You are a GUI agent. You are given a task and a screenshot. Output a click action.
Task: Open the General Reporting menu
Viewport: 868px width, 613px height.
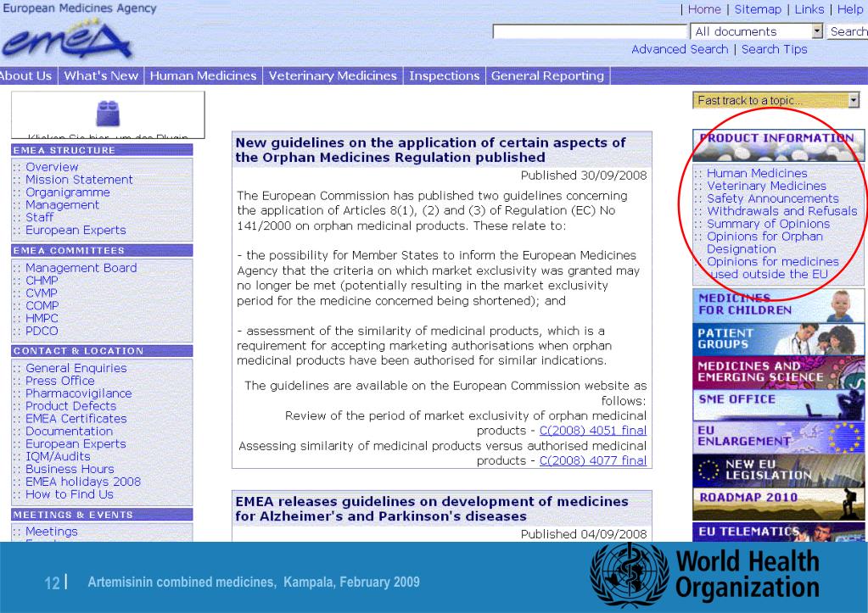coord(547,75)
